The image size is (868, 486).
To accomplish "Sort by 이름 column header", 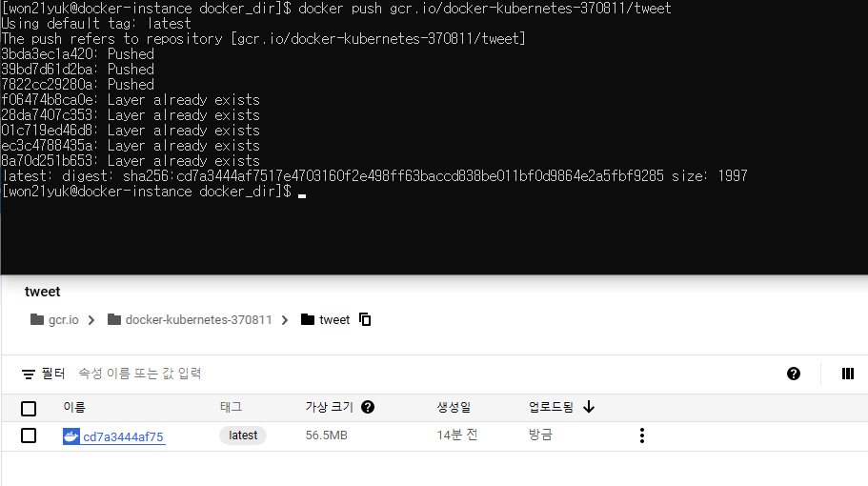I will 74,408.
